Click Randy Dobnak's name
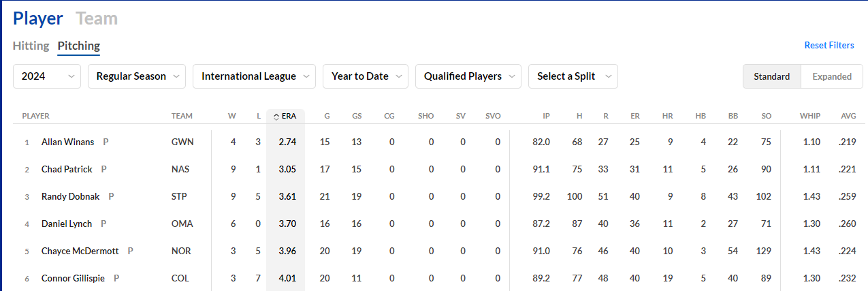 (70, 196)
